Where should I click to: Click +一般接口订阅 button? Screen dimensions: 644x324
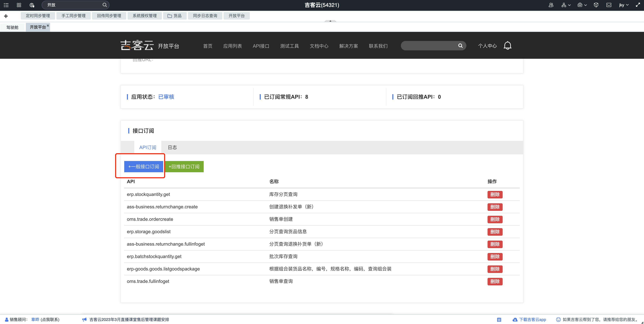[144, 167]
